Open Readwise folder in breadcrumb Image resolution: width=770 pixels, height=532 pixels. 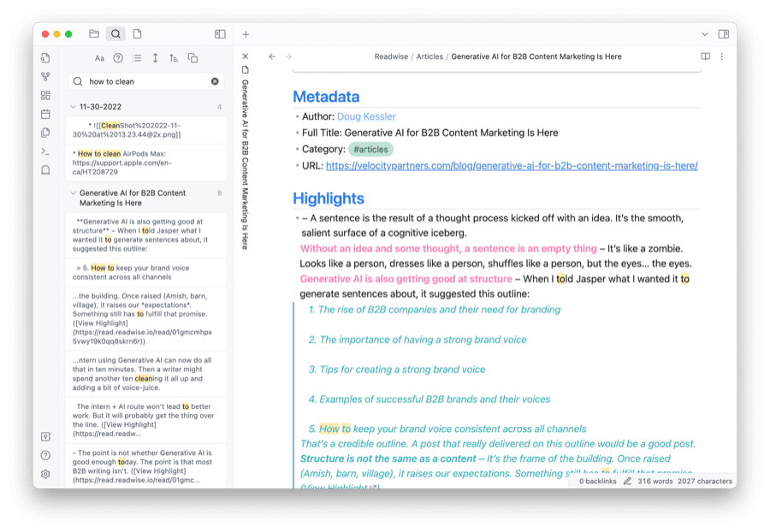click(x=391, y=56)
